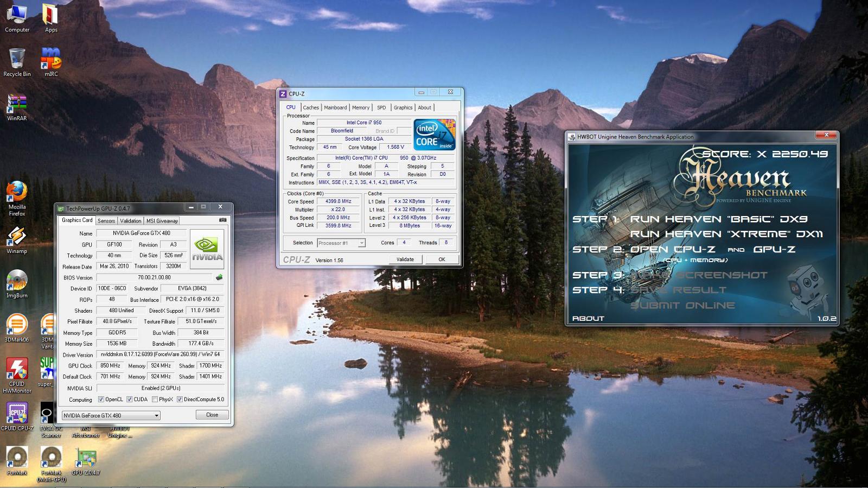Click the GPU Clock 850 MHz value
The image size is (868, 488).
point(110,365)
